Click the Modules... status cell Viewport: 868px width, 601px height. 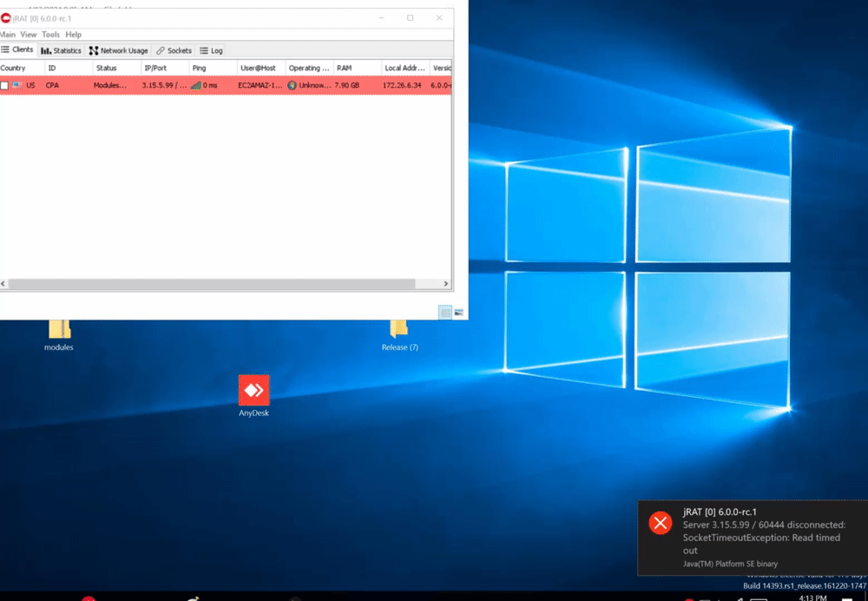(109, 85)
